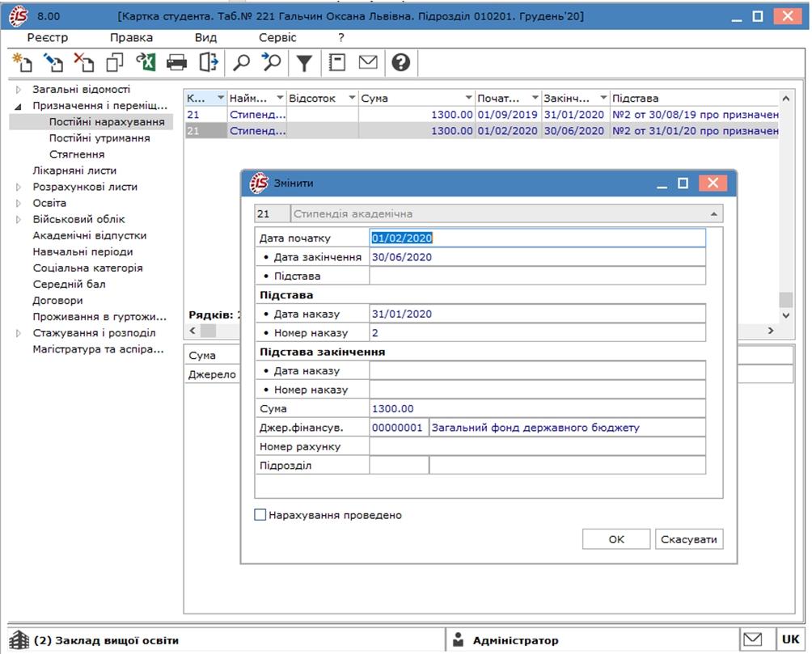Image resolution: width=812 pixels, height=654 pixels.
Task: Expand the Освіта tree node
Action: [19, 203]
